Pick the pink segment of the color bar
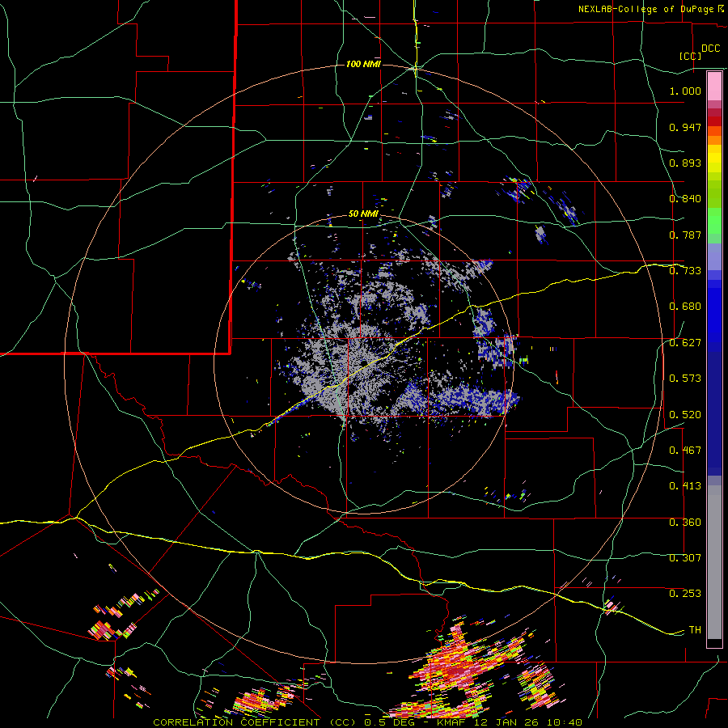The image size is (728, 728). (x=714, y=87)
